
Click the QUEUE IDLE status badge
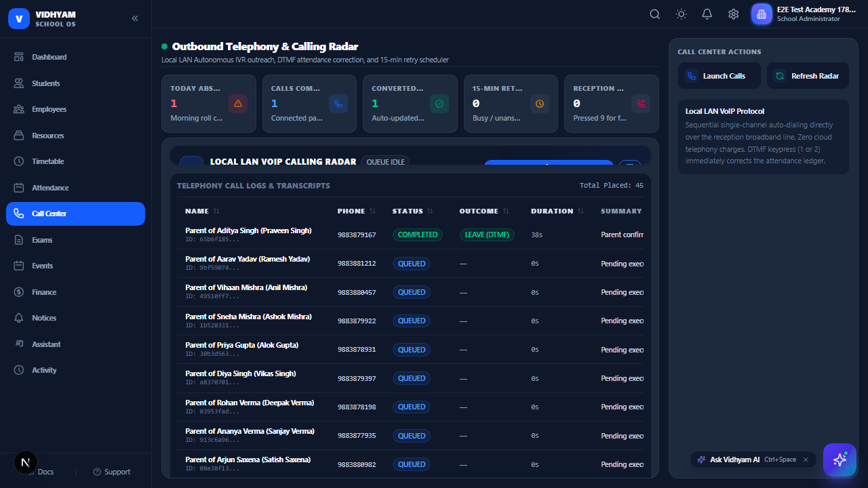click(x=385, y=162)
